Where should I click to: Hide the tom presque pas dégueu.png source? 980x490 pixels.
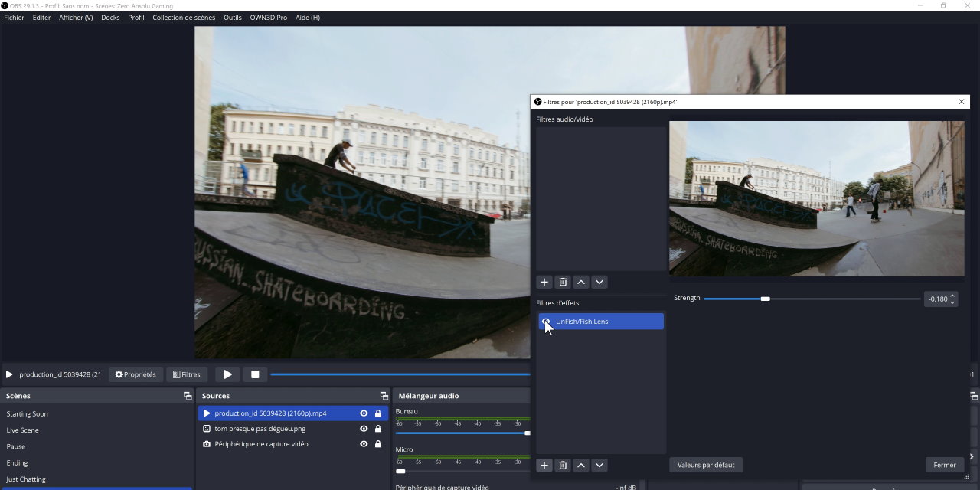coord(364,429)
